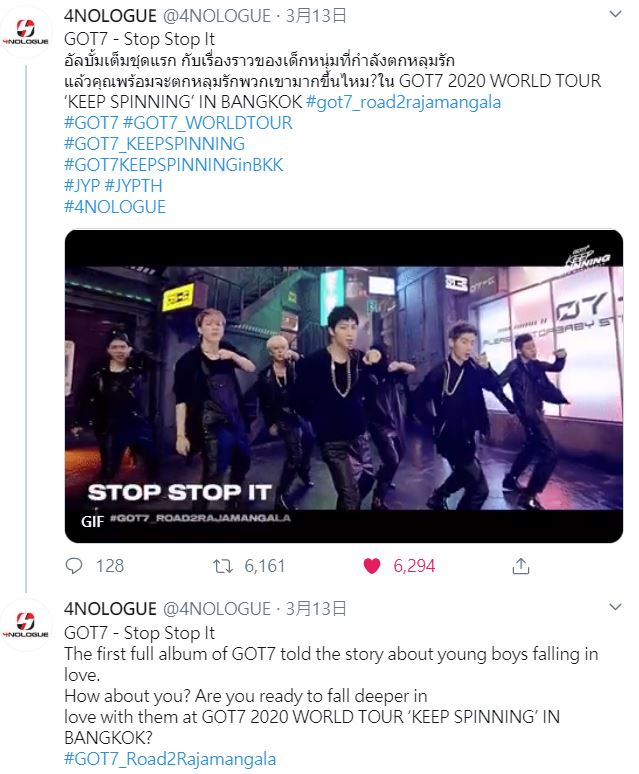Screen dimensions: 639x774
Task: View the 6,294 likes count
Action: pos(414,566)
